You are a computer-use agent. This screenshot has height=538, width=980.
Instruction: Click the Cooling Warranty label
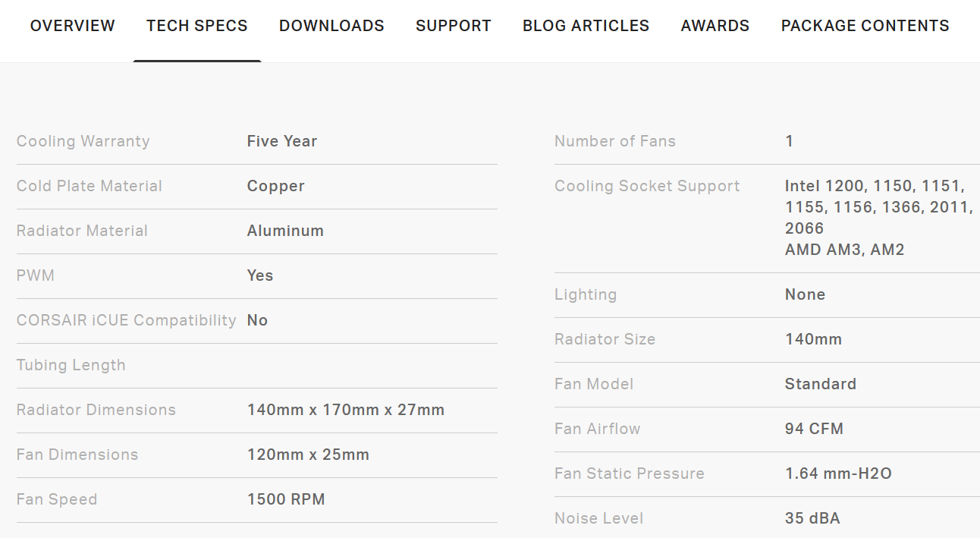tap(83, 141)
